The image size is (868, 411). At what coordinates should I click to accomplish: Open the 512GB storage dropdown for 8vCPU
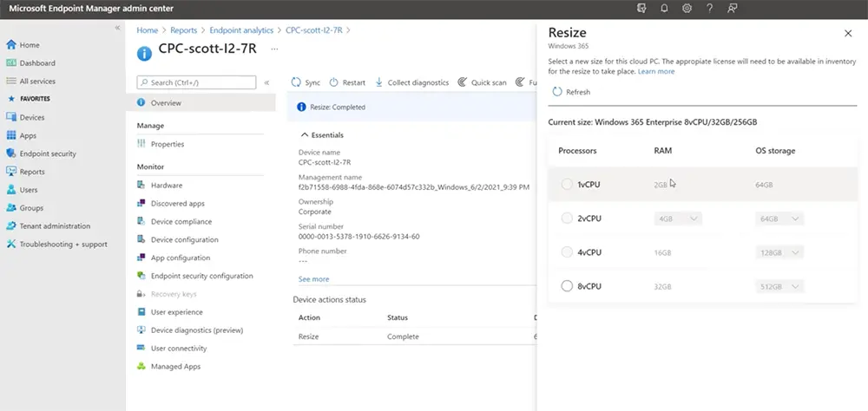tap(779, 286)
